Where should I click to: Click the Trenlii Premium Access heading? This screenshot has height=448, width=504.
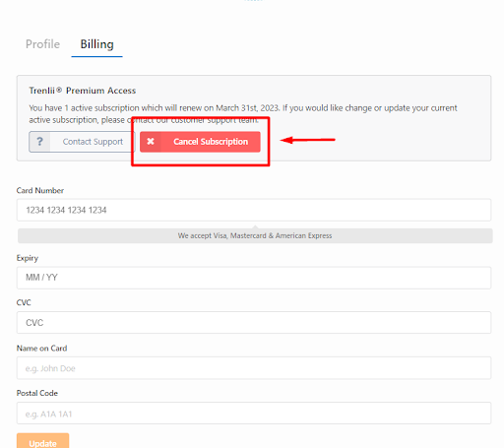tap(83, 91)
